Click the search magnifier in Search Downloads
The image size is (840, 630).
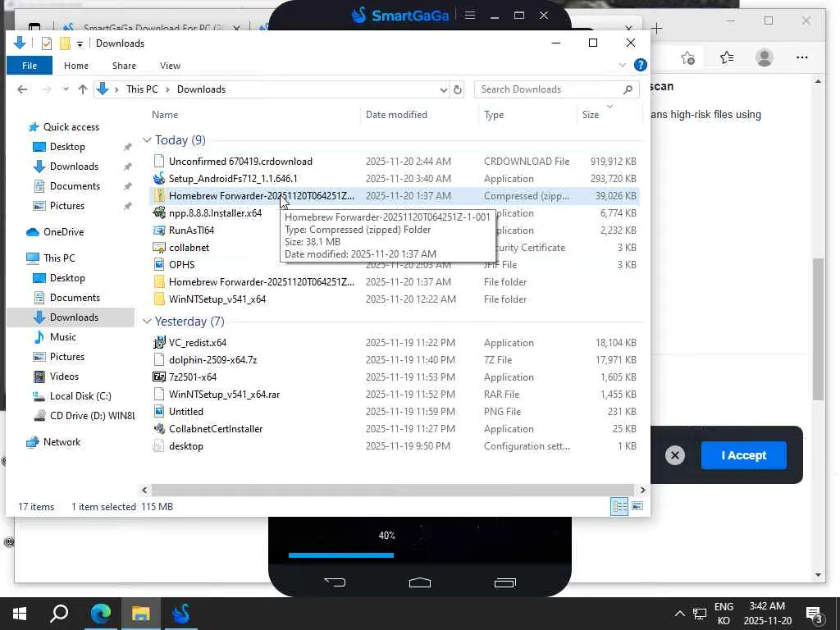click(628, 89)
